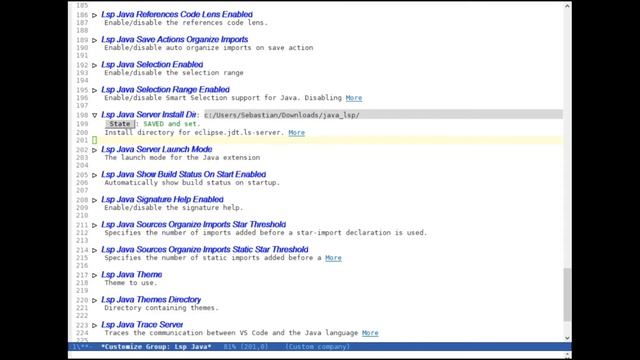
Task: Click Lsp Java Server Install Dir label
Action: 149,115
